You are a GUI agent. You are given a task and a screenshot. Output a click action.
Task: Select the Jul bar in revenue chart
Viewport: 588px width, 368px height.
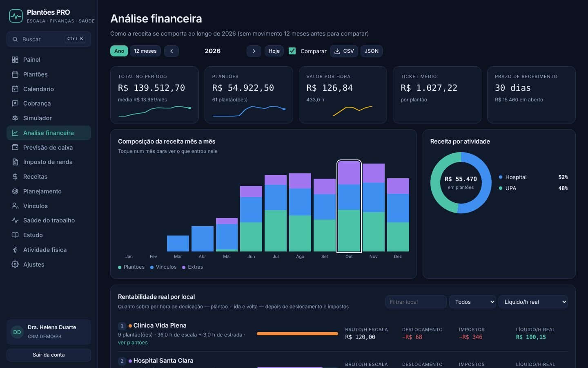tap(276, 213)
